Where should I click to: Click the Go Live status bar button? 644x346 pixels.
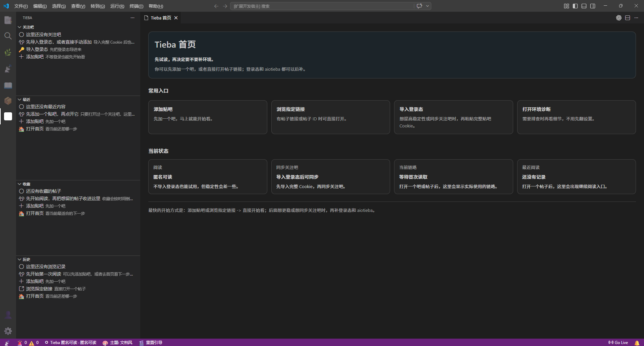(x=618, y=343)
